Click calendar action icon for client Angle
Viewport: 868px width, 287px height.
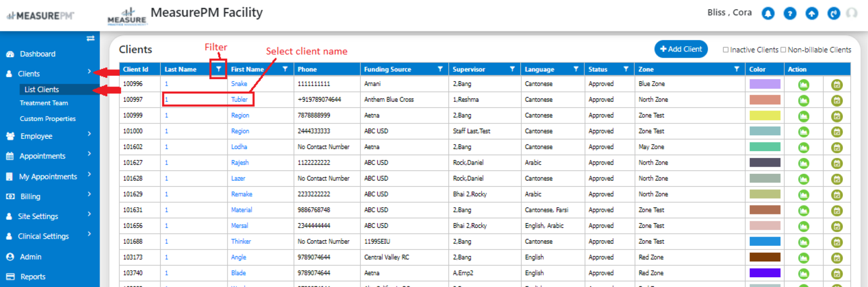coord(837,258)
